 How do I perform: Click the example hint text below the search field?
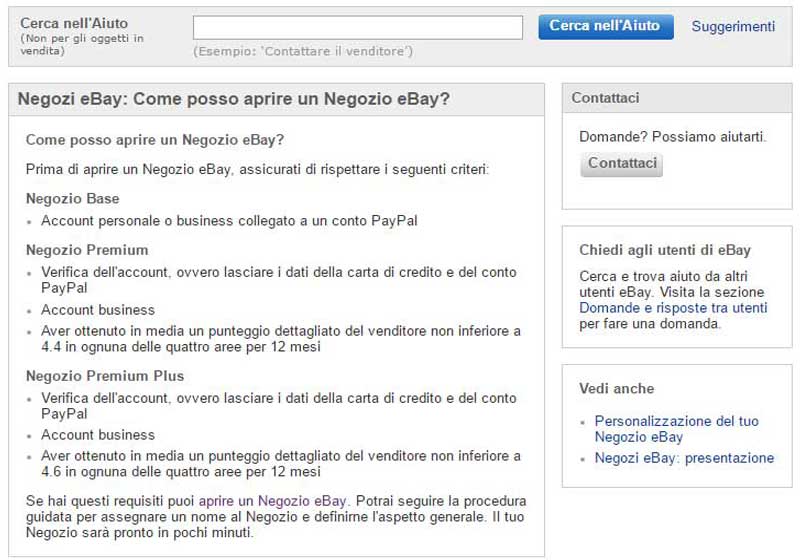click(x=303, y=51)
